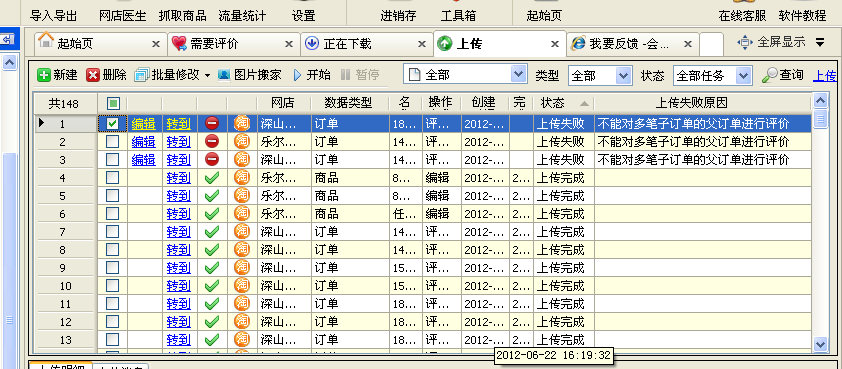Start uploads with the 开始 play icon

pyautogui.click(x=297, y=75)
